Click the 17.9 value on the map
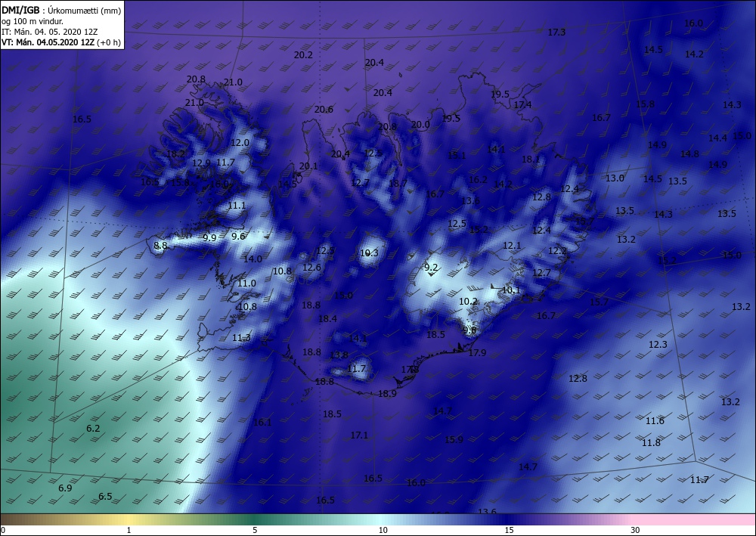Viewport: 756px width, 536px height. pos(477,353)
